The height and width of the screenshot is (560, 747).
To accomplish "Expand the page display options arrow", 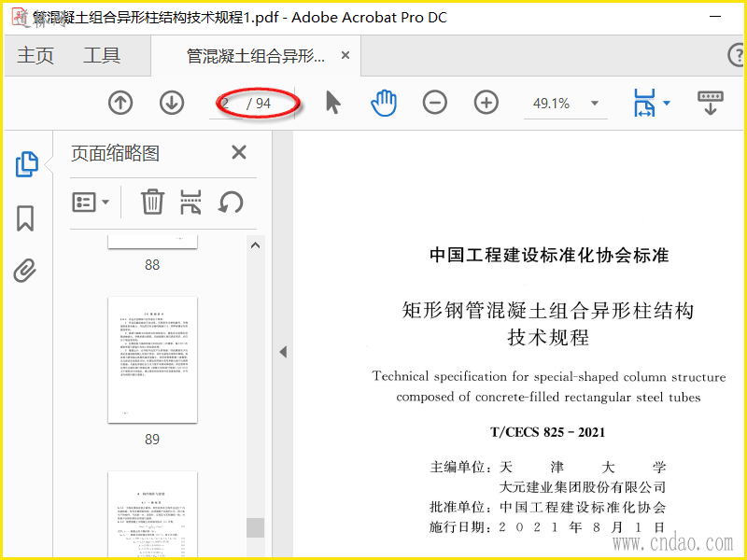I will click(x=667, y=103).
